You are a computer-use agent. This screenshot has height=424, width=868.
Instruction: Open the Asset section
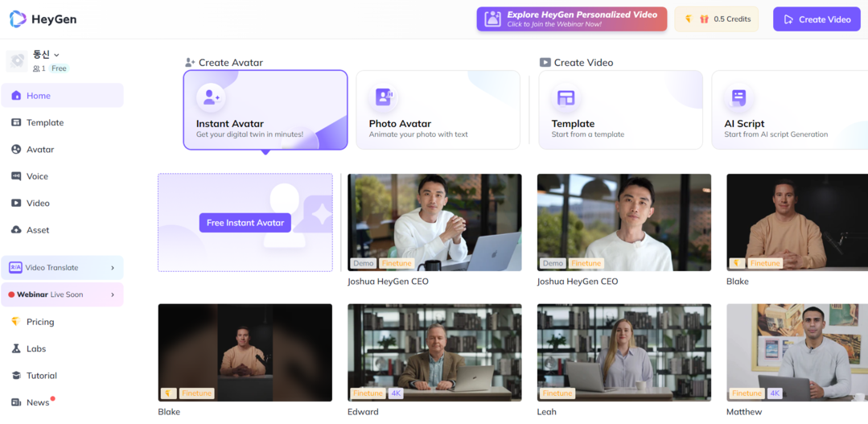click(x=62, y=230)
